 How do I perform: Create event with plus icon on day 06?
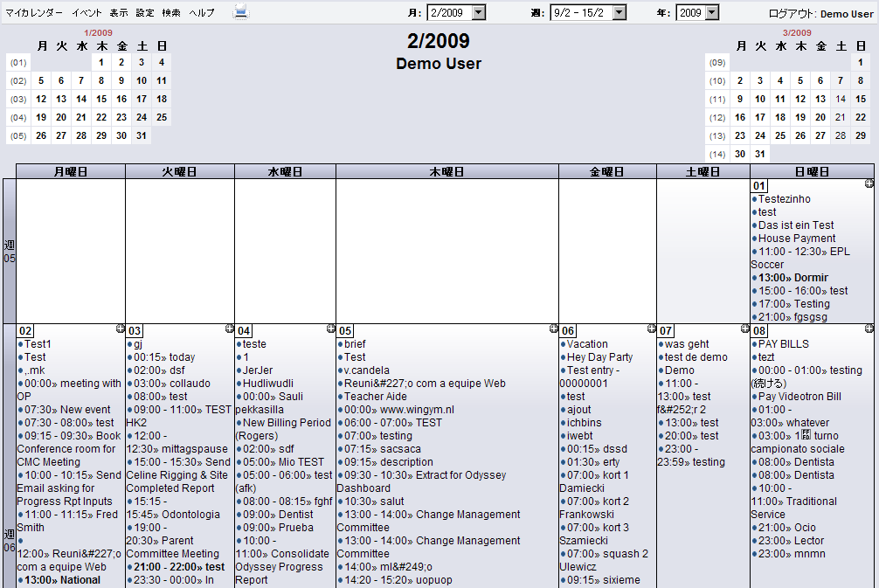pos(651,329)
